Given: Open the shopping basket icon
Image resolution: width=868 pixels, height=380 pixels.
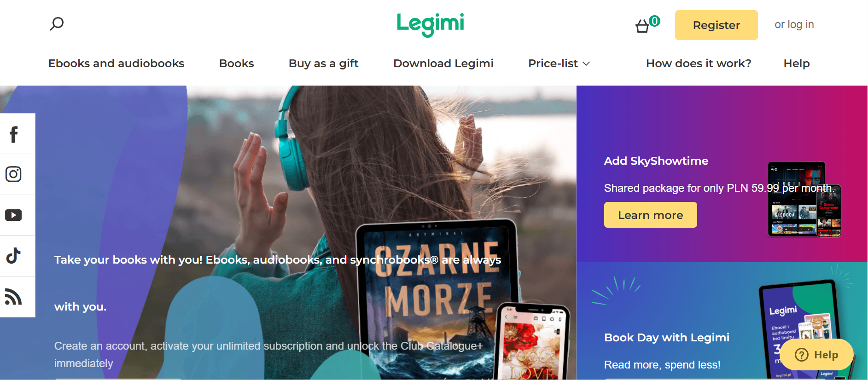Looking at the screenshot, I should point(642,26).
